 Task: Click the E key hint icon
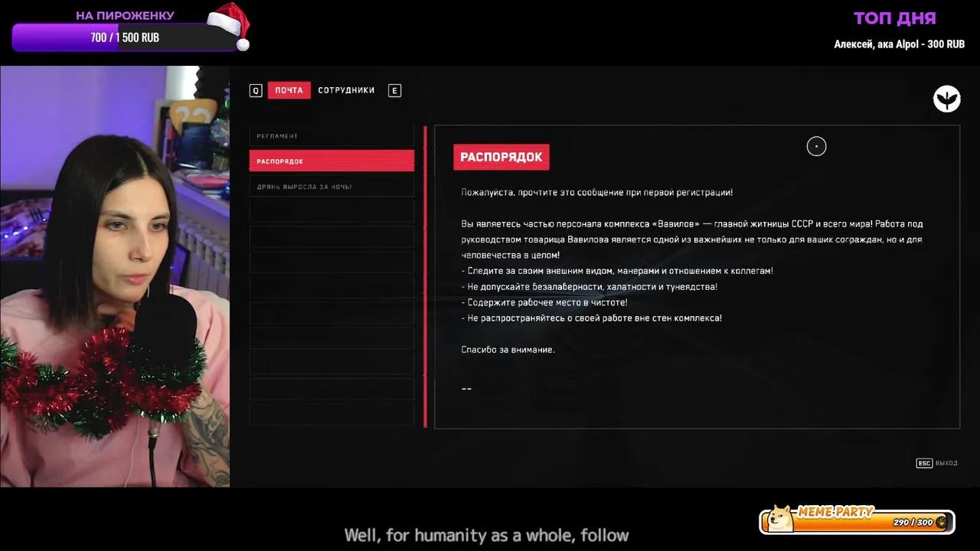point(394,90)
